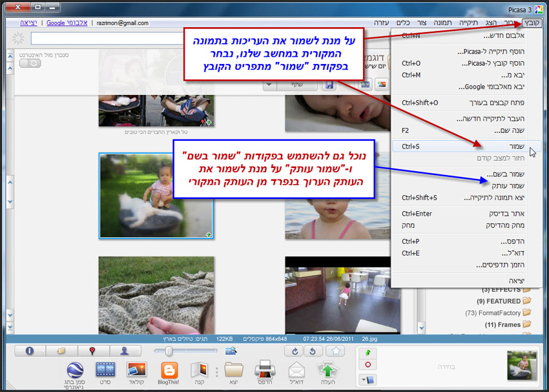Open the עזרה (Help) menu

click(x=381, y=23)
